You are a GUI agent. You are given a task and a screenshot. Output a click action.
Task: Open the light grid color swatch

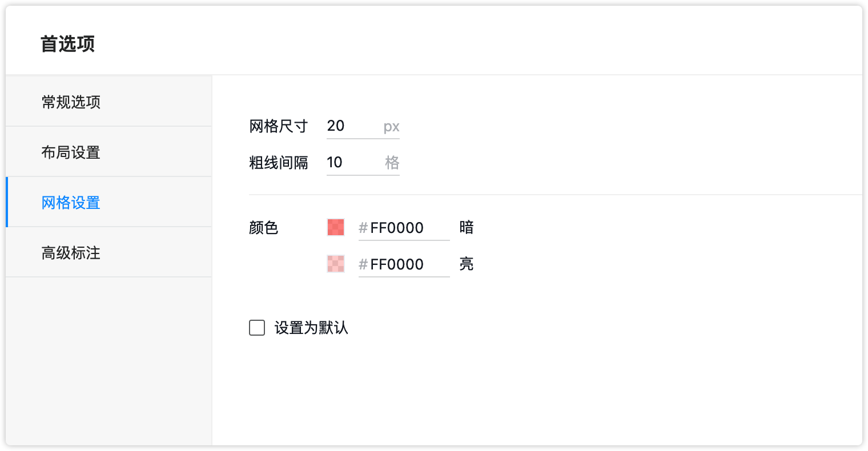click(x=336, y=264)
